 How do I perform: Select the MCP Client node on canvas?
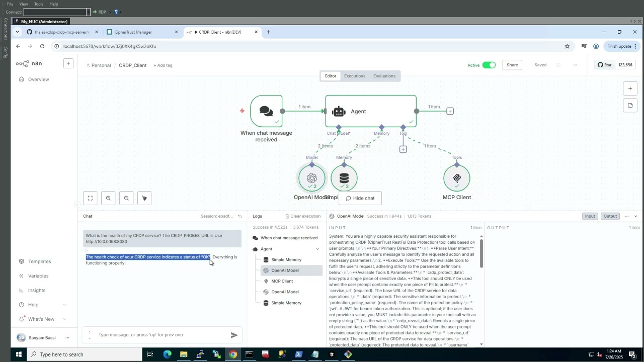click(457, 178)
